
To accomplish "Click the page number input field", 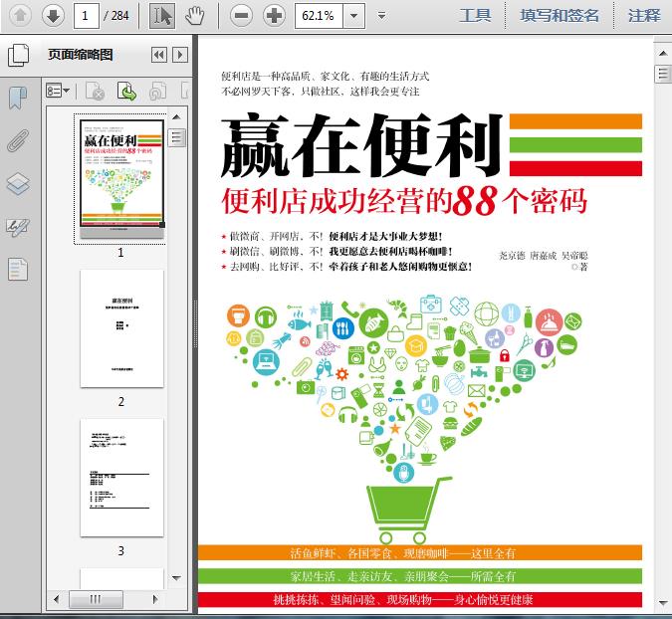I will 89,15.
